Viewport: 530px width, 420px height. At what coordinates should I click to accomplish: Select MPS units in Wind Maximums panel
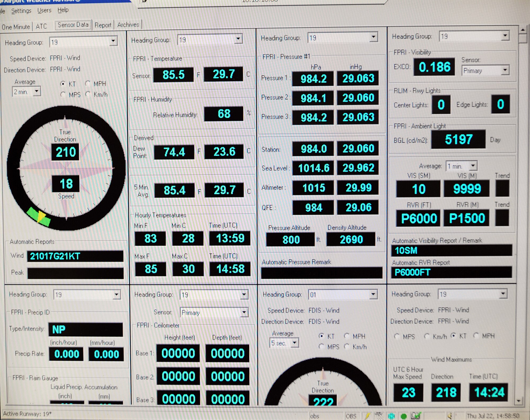point(396,336)
